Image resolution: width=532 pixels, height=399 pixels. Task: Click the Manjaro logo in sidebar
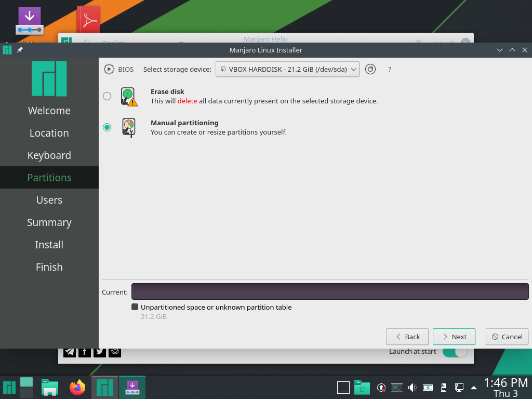[49, 78]
